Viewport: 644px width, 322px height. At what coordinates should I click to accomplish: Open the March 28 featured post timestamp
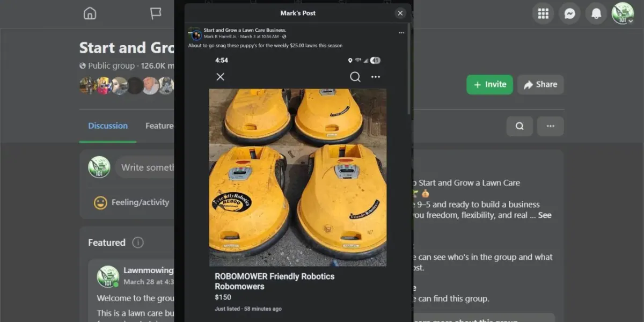[x=149, y=282]
